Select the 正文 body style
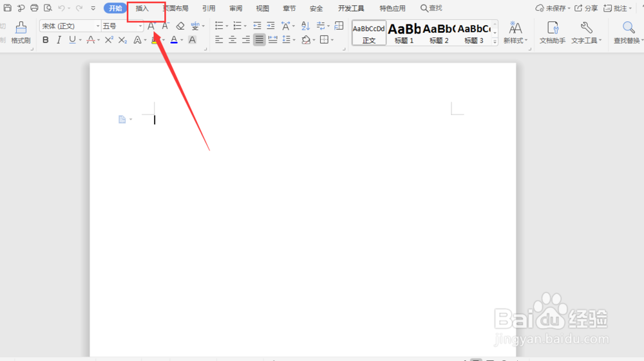The width and height of the screenshot is (644, 361). click(x=369, y=33)
